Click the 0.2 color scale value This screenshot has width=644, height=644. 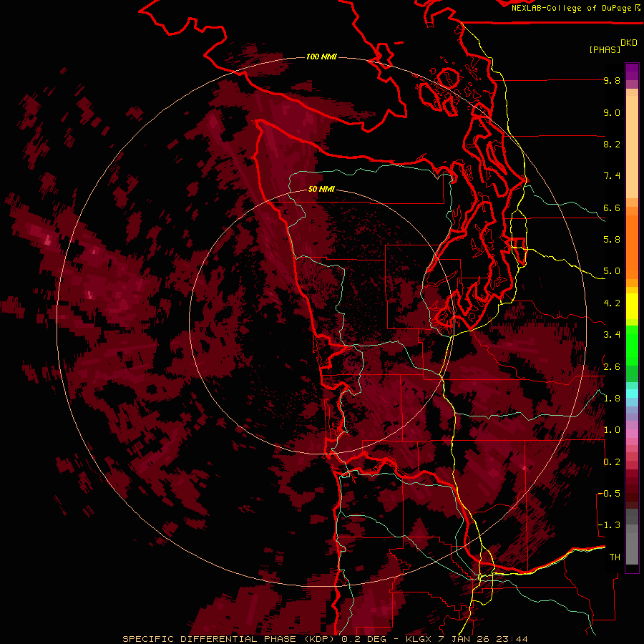[612, 462]
